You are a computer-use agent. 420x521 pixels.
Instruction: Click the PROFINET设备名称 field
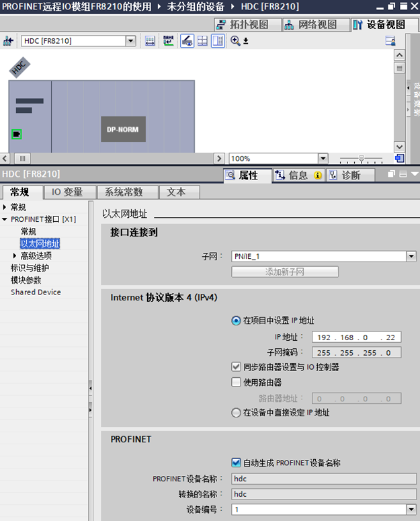[x=324, y=479]
